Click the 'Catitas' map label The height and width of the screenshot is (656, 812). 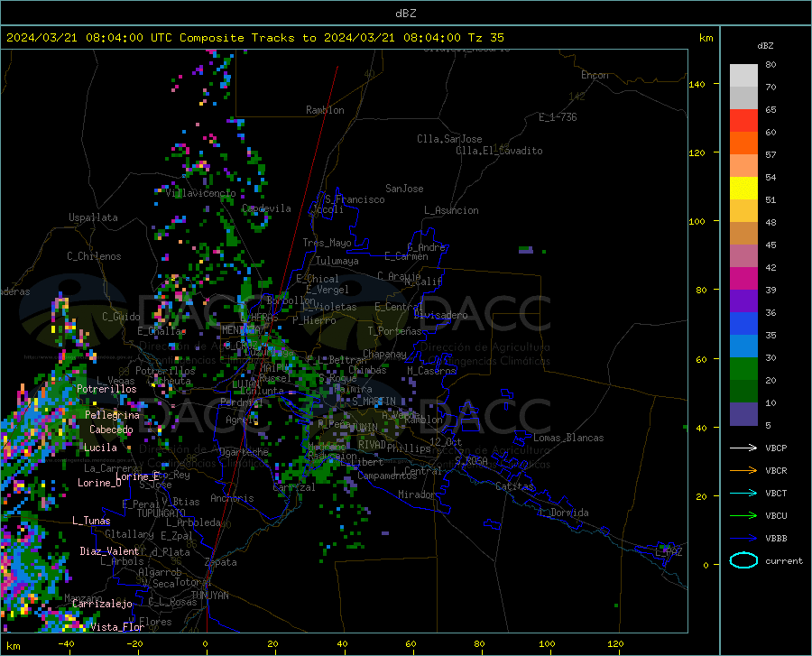(514, 486)
